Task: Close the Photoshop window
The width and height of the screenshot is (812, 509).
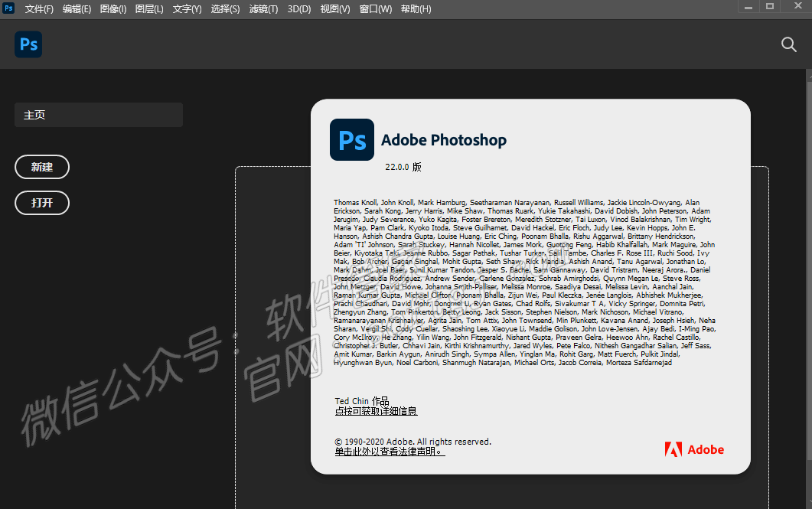Action: click(798, 6)
